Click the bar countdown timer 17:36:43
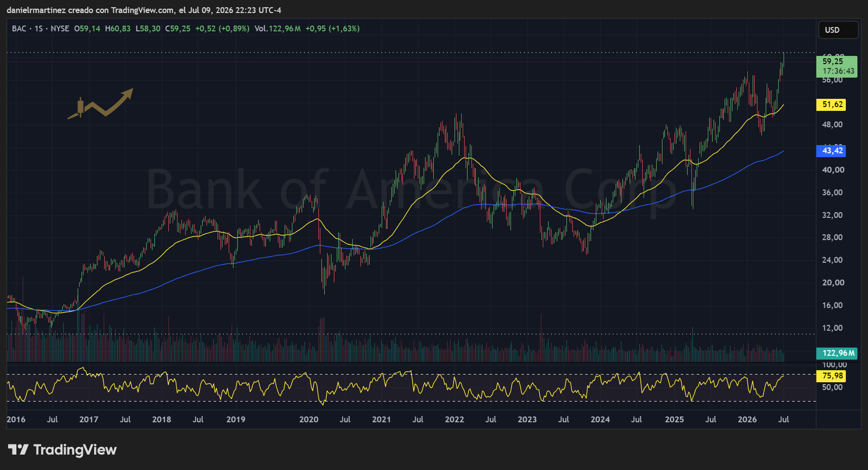This screenshot has width=868, height=470. pos(839,71)
